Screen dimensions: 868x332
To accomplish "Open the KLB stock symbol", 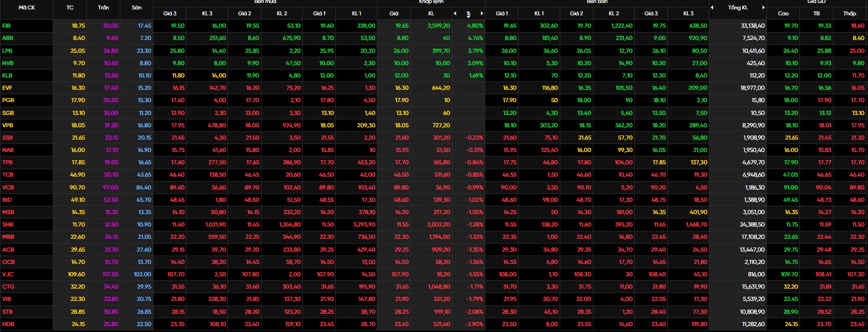I will [7, 75].
